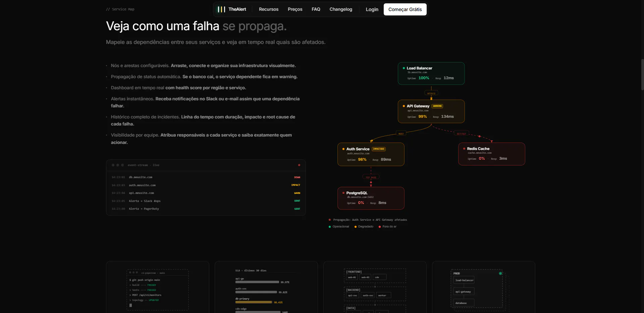The width and height of the screenshot is (644, 313).
Task: Click the db.meusite.com:5432 address text
Action: 360,197
